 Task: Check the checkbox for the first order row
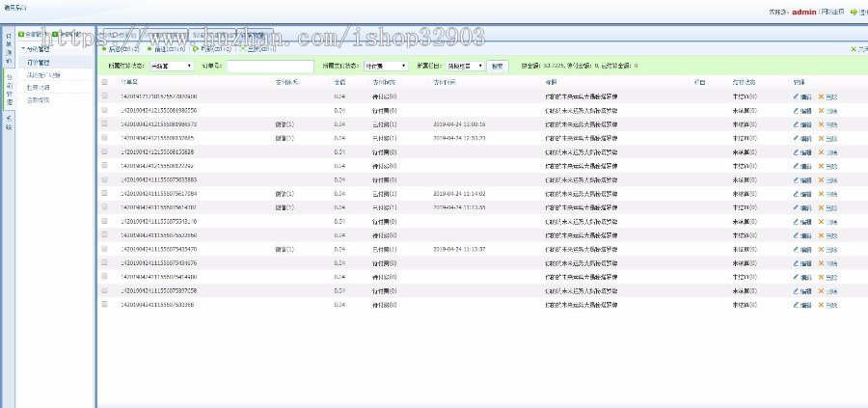(x=105, y=97)
